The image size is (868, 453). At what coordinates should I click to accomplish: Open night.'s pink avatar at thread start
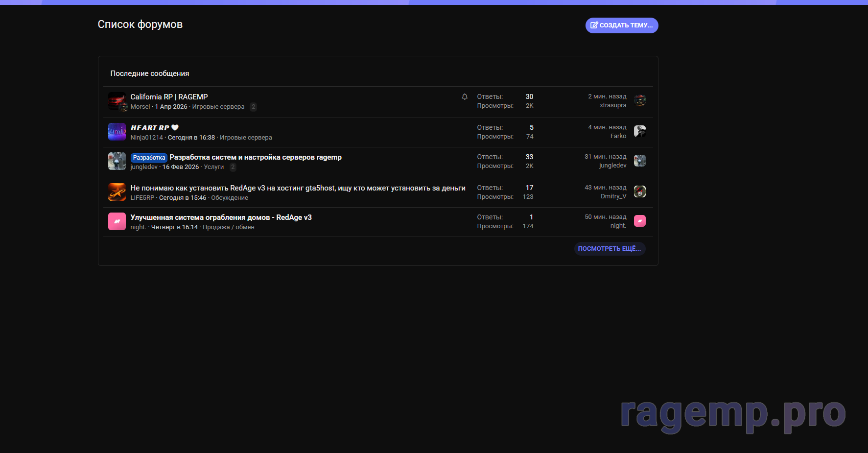coord(117,221)
